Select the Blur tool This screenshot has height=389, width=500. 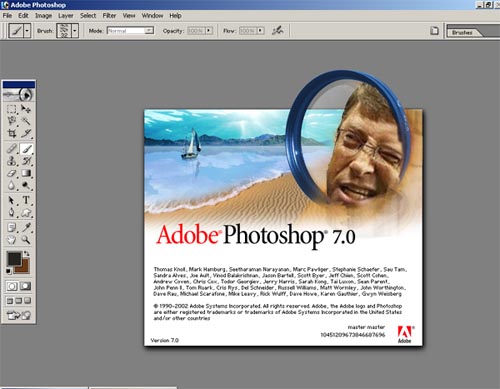12,185
